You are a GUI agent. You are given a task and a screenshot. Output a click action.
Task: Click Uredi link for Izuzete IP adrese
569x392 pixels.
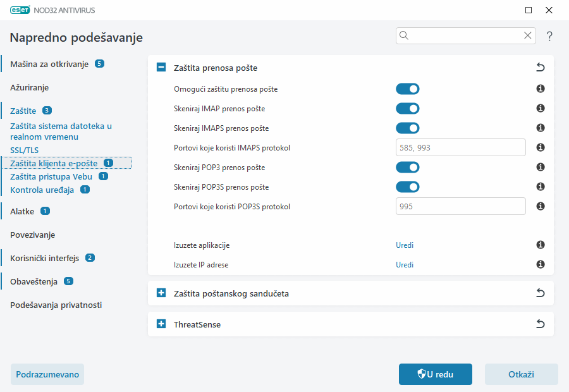[405, 265]
